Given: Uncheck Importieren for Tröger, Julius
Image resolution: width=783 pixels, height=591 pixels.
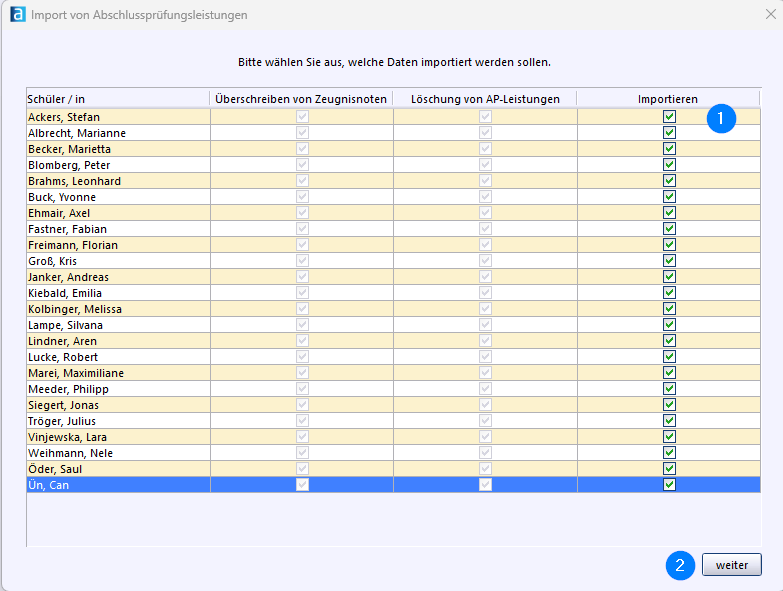Looking at the screenshot, I should [669, 420].
